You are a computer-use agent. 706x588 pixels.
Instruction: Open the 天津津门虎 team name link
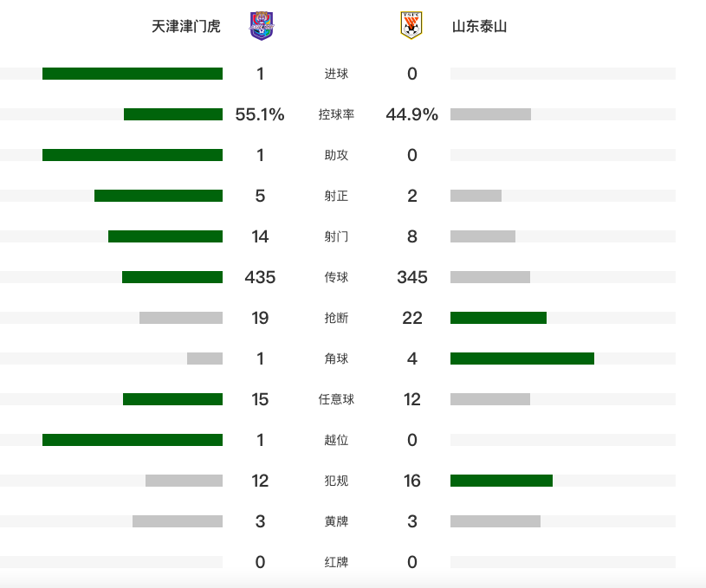(186, 26)
